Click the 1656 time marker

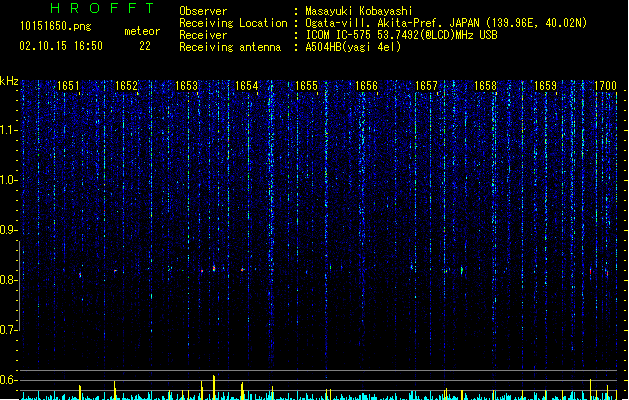pos(366,86)
